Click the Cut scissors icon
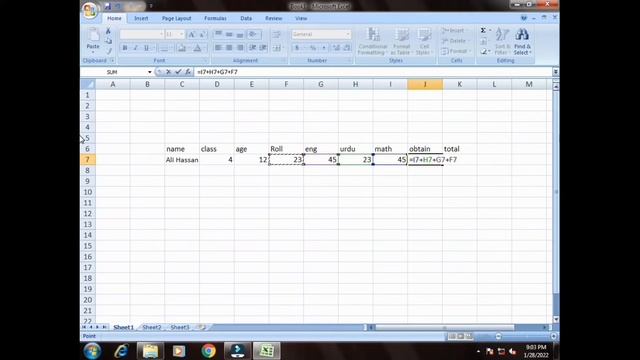 (108, 31)
